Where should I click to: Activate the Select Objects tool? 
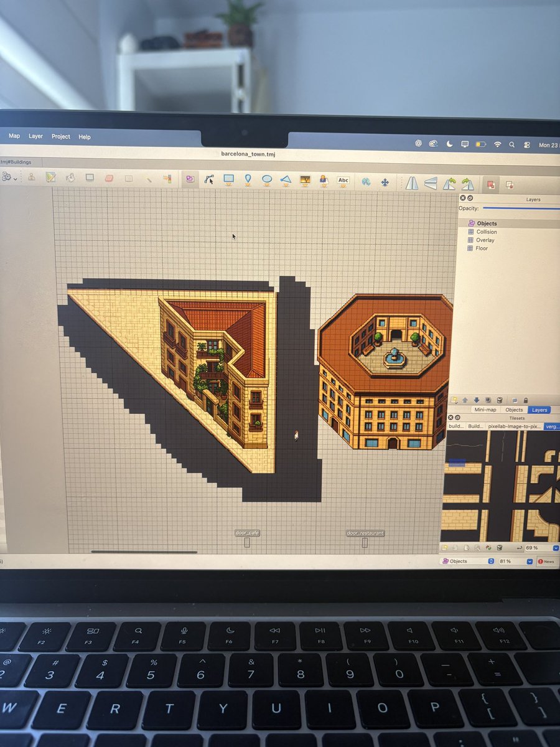(x=190, y=179)
